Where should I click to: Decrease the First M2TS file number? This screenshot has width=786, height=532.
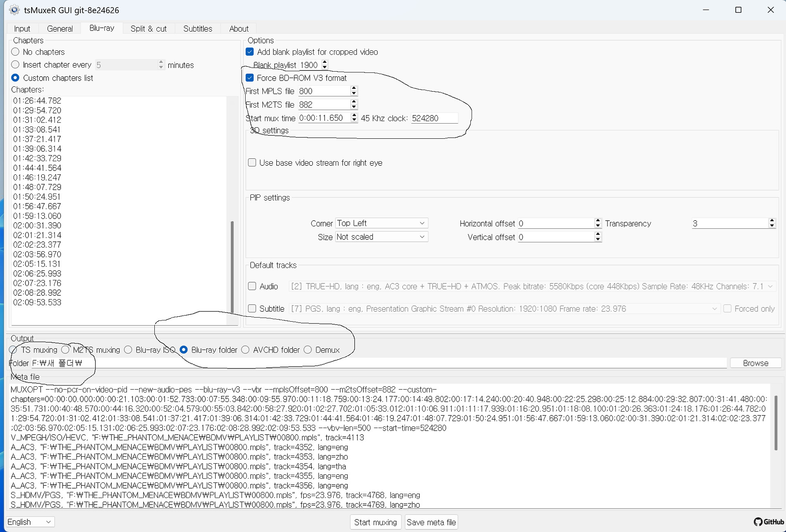354,107
